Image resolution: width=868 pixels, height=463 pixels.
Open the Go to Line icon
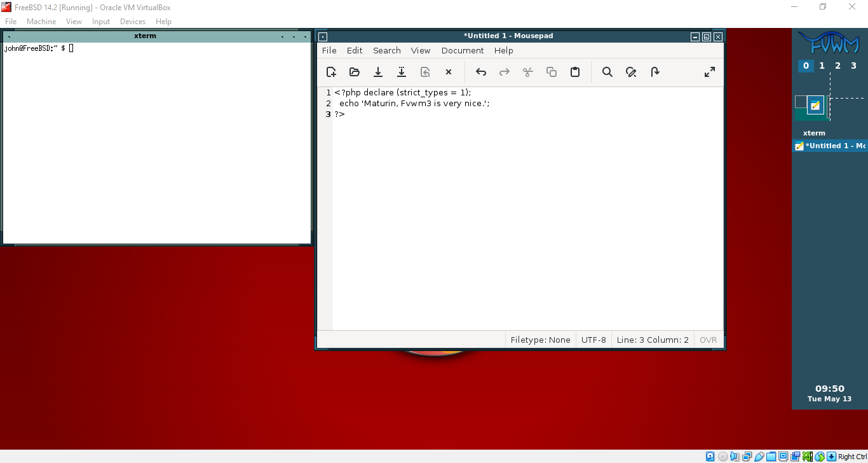[x=655, y=73]
